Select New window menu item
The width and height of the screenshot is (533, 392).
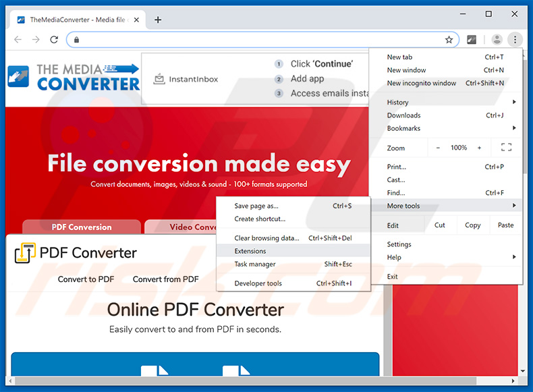[446, 70]
